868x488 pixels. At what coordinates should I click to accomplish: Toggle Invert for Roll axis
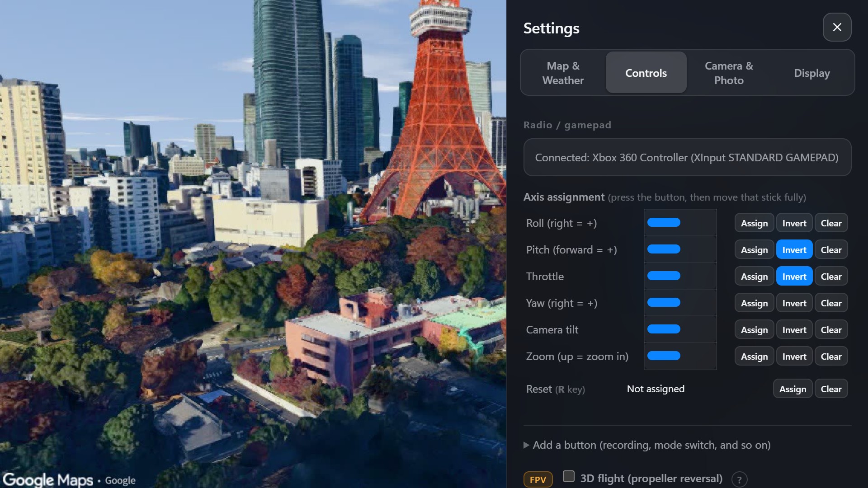tap(794, 223)
